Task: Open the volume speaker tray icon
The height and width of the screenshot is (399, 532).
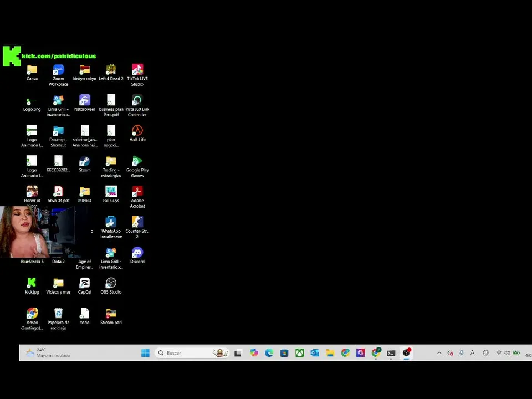Action: click(507, 353)
